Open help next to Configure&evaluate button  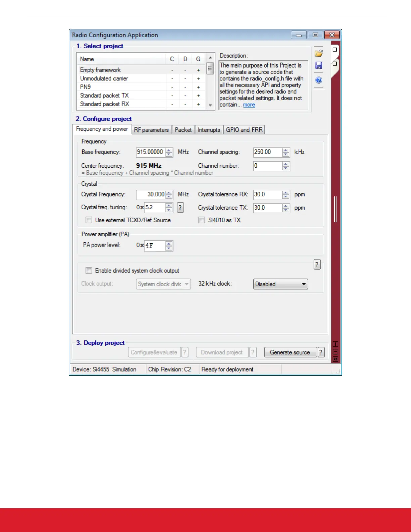[x=185, y=352]
